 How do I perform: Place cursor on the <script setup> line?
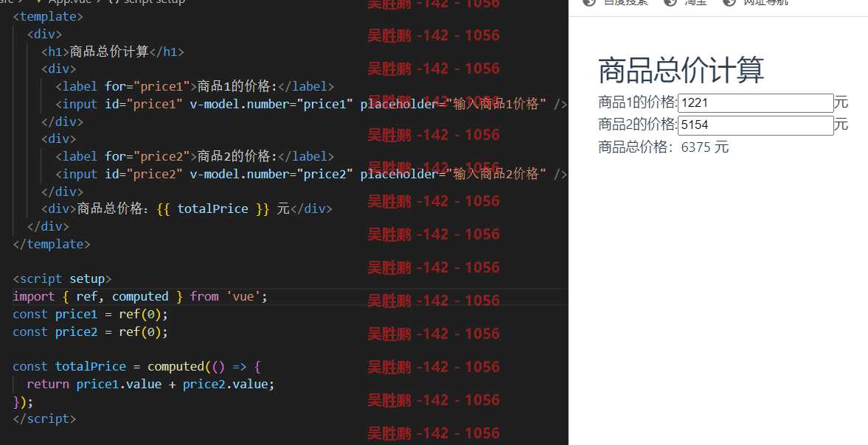(x=62, y=278)
